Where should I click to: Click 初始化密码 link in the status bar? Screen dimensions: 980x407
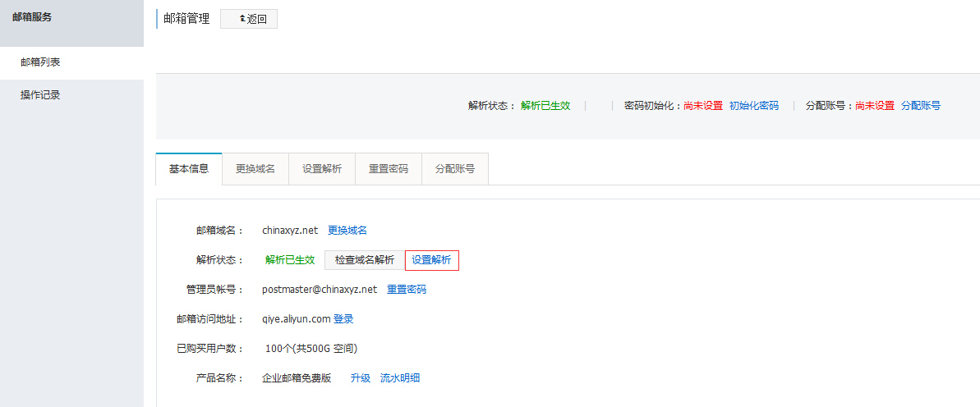point(753,106)
